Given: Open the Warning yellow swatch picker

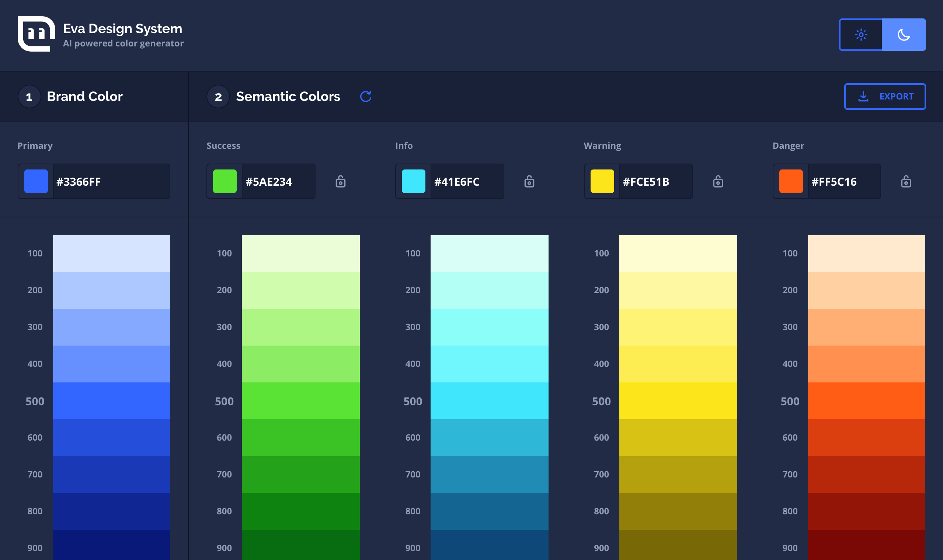Looking at the screenshot, I should pos(602,182).
